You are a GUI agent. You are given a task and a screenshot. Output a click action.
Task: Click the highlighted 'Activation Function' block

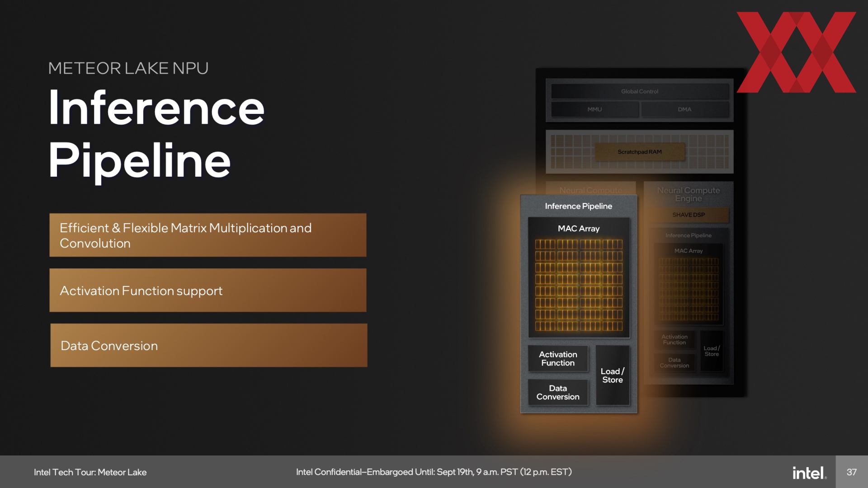click(x=558, y=359)
